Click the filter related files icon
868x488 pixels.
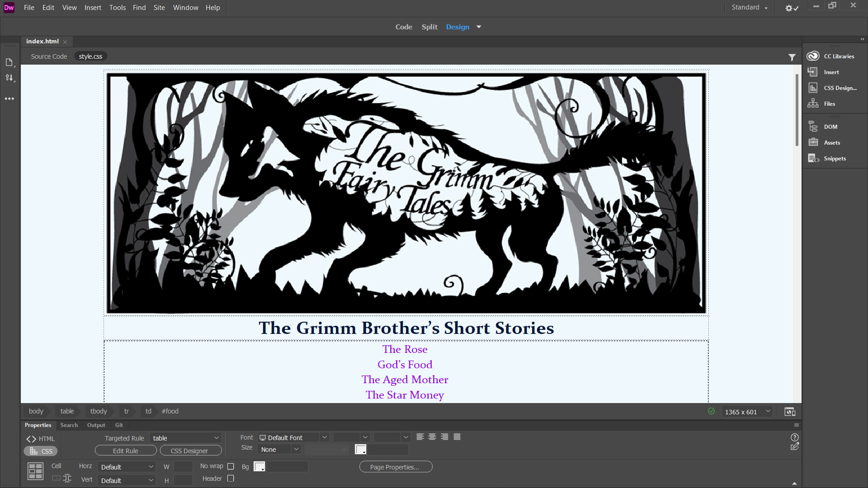click(x=792, y=57)
